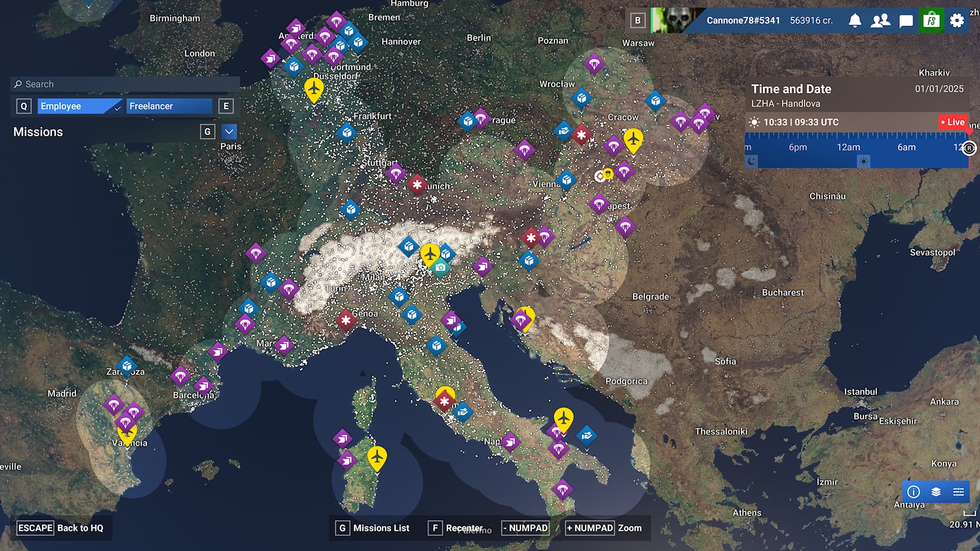Open the friends/group icon
980x551 pixels.
coord(880,21)
